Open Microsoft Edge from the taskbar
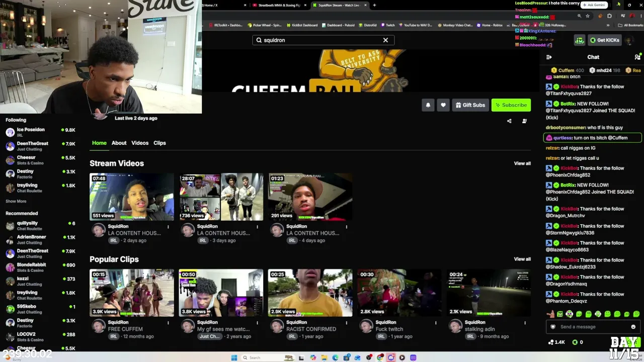 pos(335,358)
